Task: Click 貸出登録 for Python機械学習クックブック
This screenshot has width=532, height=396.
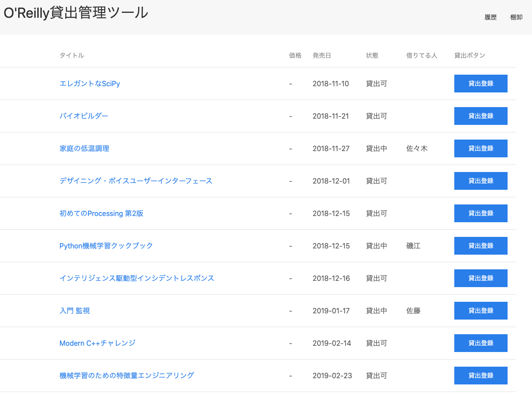Action: coord(481,246)
